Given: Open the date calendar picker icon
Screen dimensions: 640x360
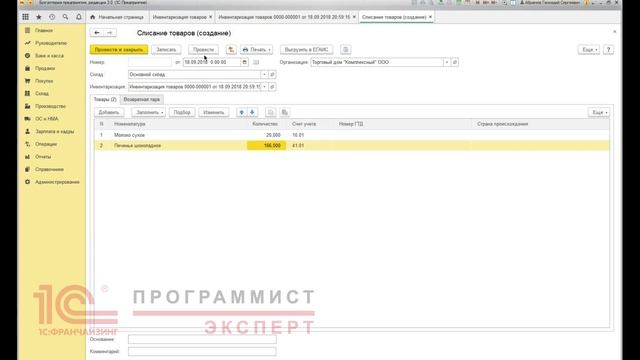Looking at the screenshot, I should 244,62.
